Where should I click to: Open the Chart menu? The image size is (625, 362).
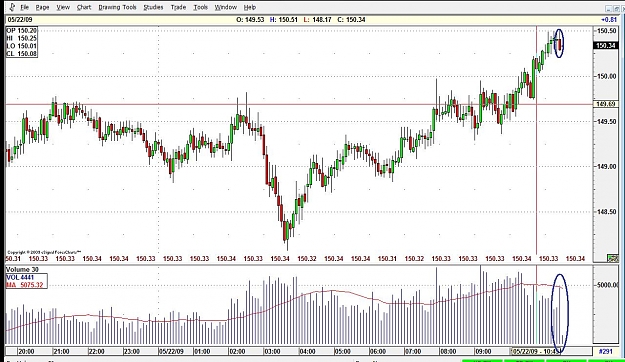(84, 7)
